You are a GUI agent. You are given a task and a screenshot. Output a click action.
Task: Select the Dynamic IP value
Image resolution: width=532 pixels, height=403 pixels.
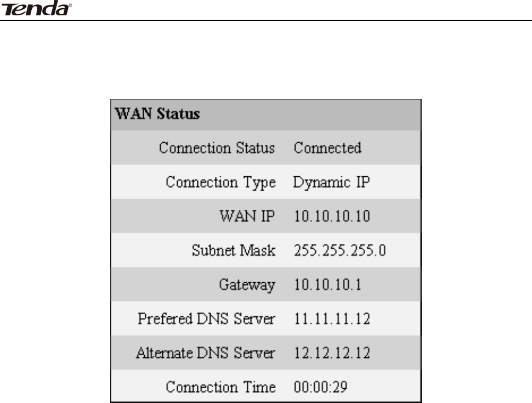[331, 182]
